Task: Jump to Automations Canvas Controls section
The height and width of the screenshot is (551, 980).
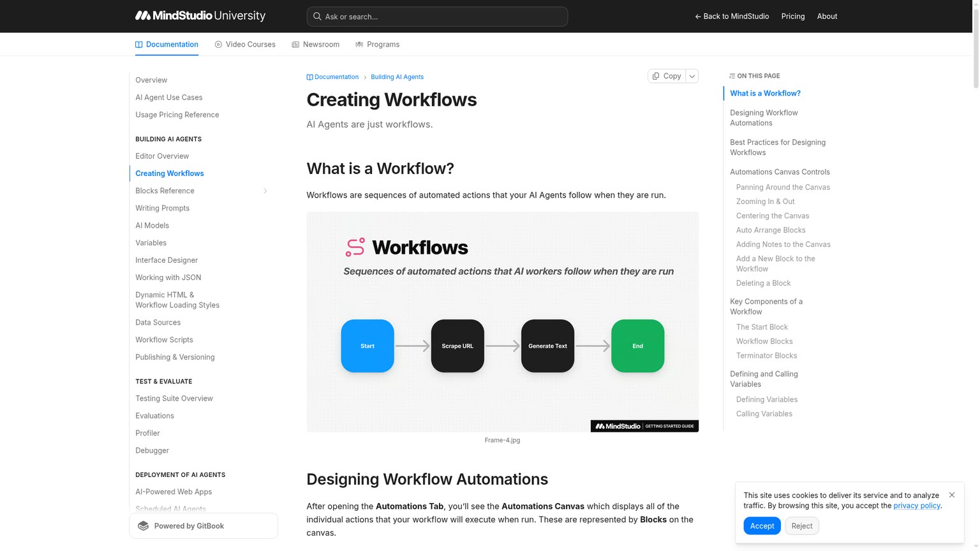Action: point(780,172)
